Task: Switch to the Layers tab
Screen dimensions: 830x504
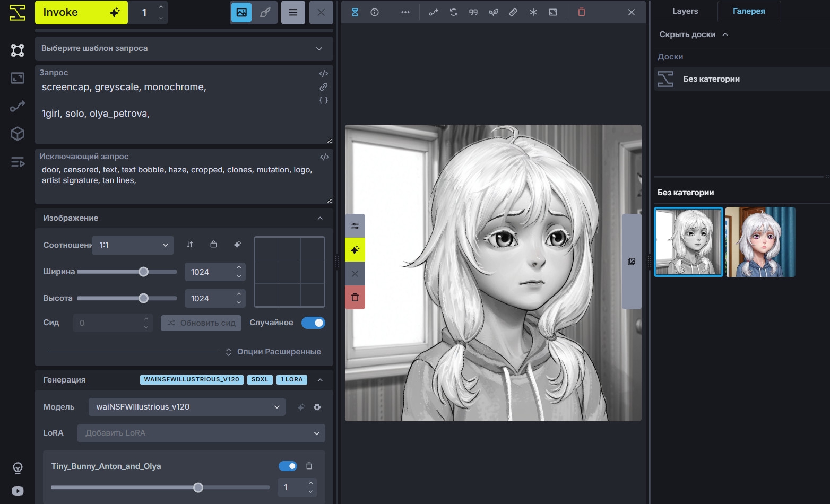Action: [x=685, y=11]
